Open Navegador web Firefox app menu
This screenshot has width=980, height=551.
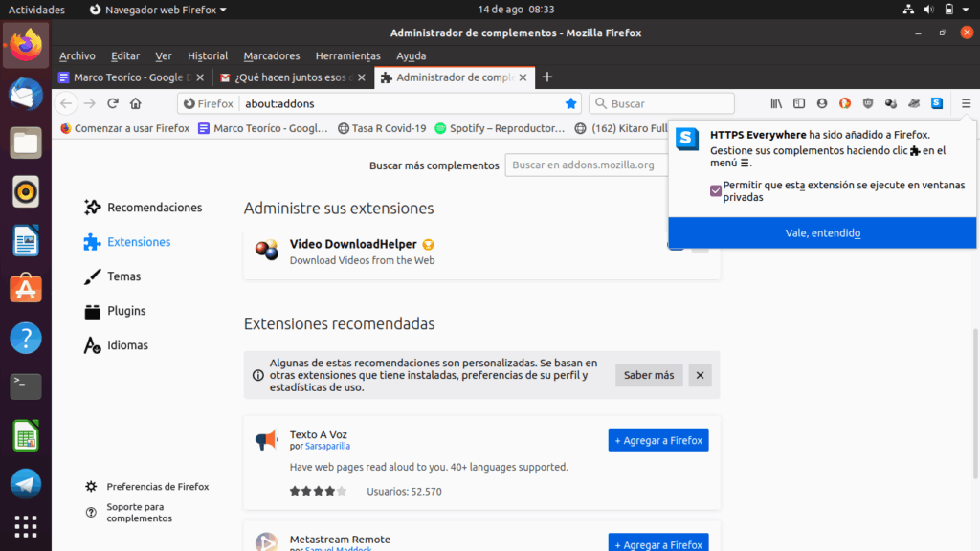pyautogui.click(x=158, y=10)
